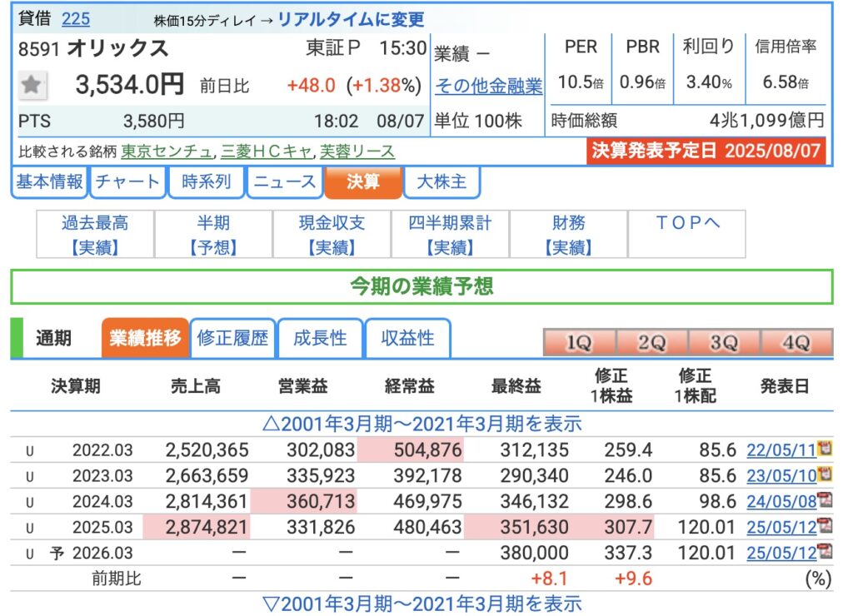853x616 pixels.
Task: Expand ▽2001年3月期〜2021年3月期を表示 below the table
Action: point(422,604)
